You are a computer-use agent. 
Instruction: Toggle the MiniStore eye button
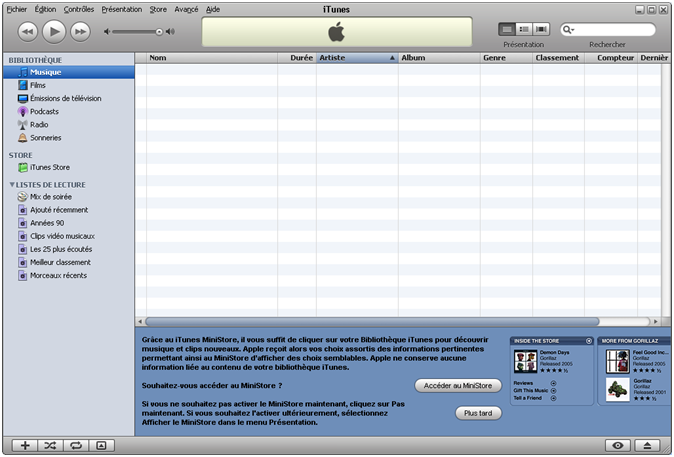pos(618,446)
